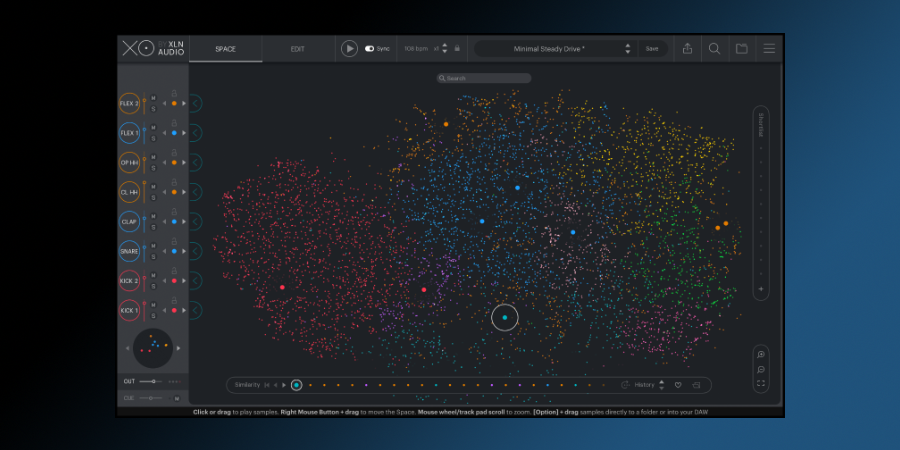Favorite the sample with heart icon
Viewport: 900px width, 450px height.
678,385
